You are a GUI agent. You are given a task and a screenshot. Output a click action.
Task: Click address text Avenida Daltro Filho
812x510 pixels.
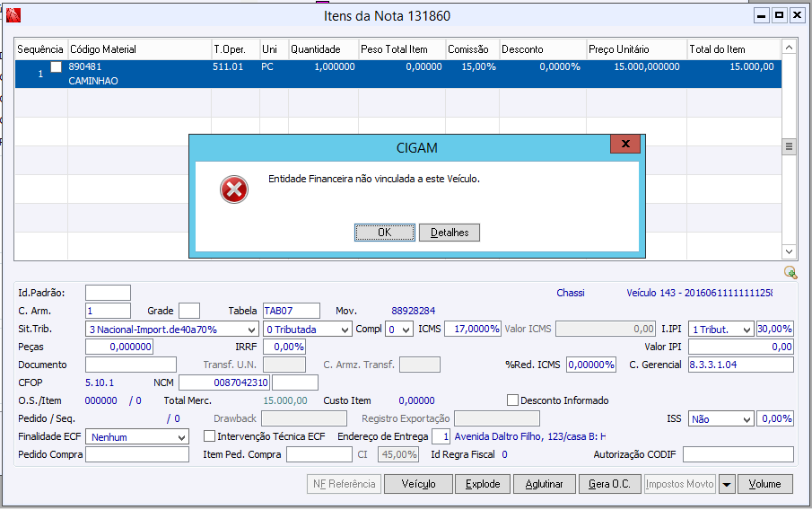click(x=529, y=436)
